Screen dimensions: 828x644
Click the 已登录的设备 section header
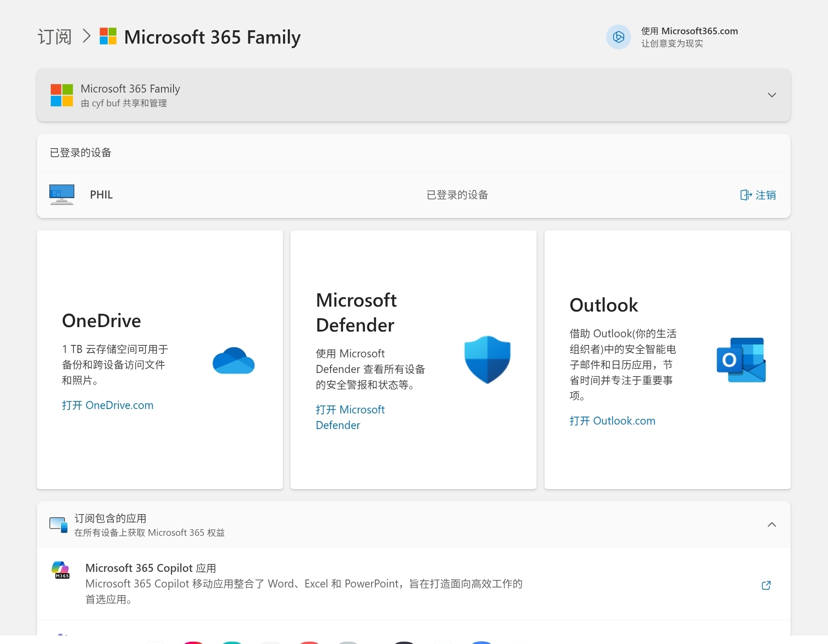tap(81, 153)
